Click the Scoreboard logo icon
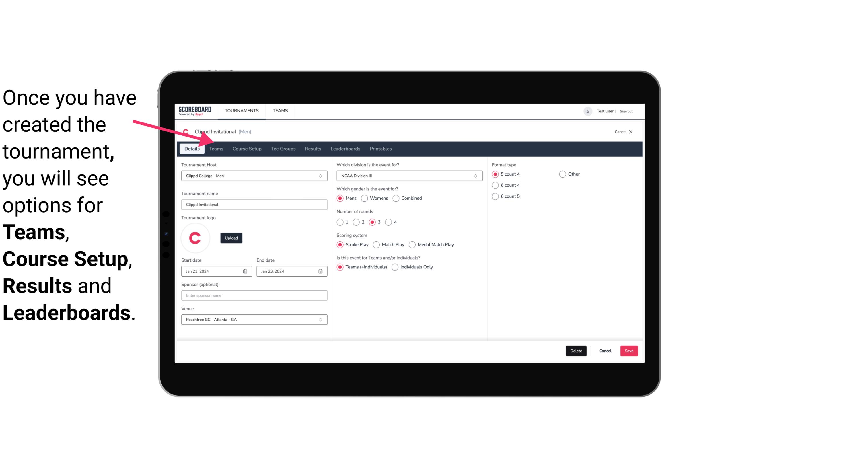 (x=194, y=110)
